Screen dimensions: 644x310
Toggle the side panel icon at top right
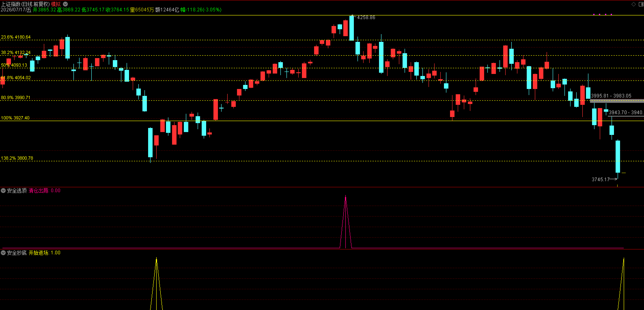(x=641, y=4)
